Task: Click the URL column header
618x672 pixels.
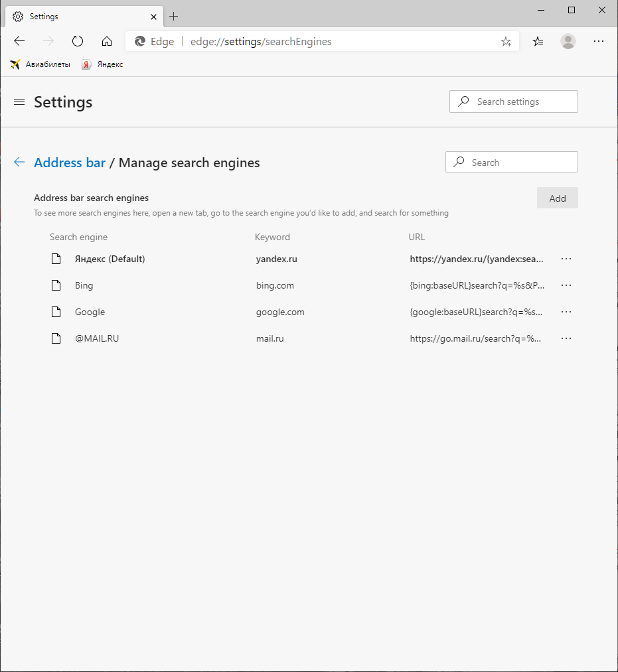Action: pos(416,237)
